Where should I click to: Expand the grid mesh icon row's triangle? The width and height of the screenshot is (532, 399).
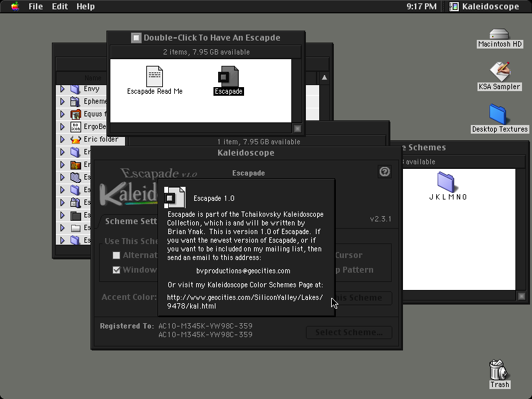(x=63, y=178)
